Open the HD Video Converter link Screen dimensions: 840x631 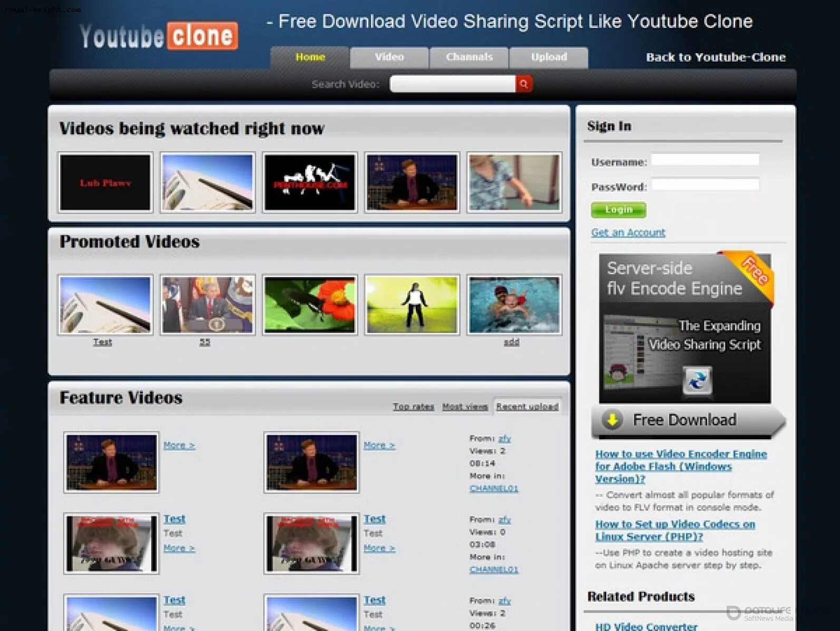646,626
